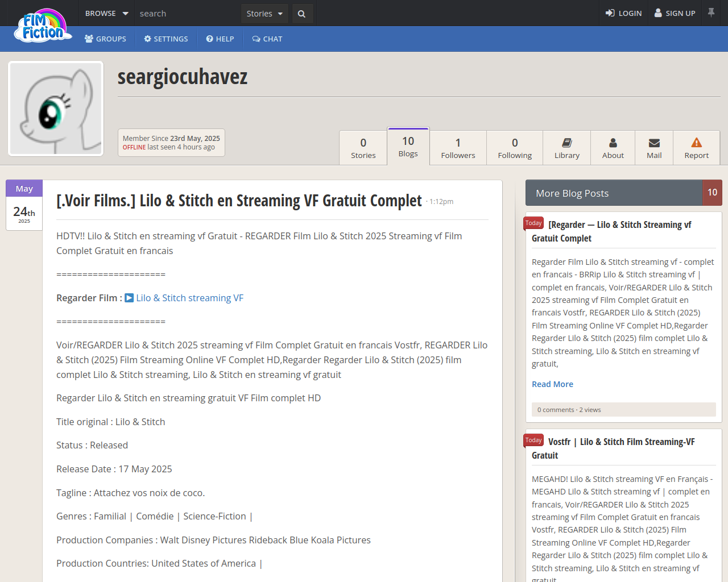
Task: Click the Genres : Familial line
Action: coord(154,516)
